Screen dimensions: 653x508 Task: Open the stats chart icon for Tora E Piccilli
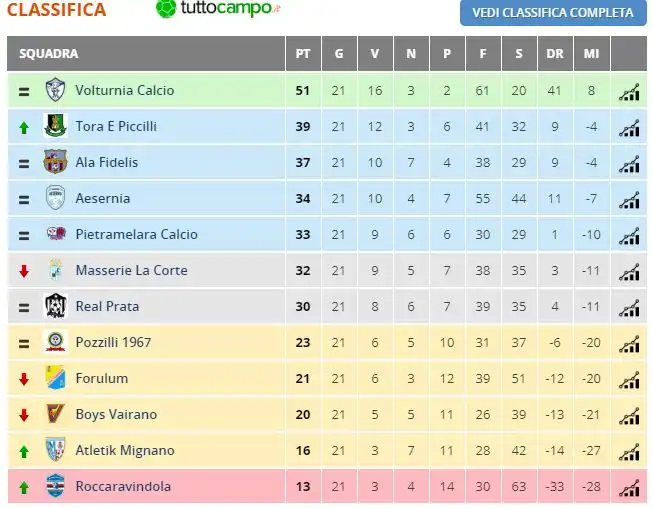tap(629, 128)
